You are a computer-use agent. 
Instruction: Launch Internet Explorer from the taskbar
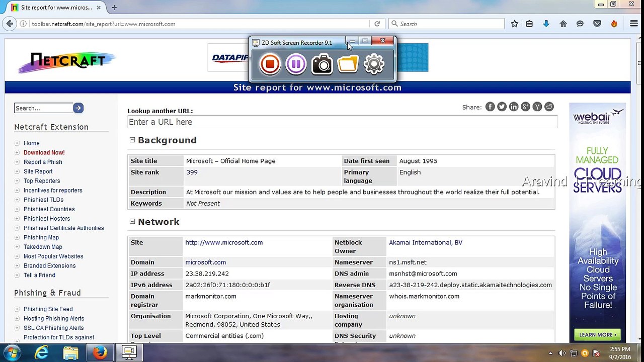(41, 353)
